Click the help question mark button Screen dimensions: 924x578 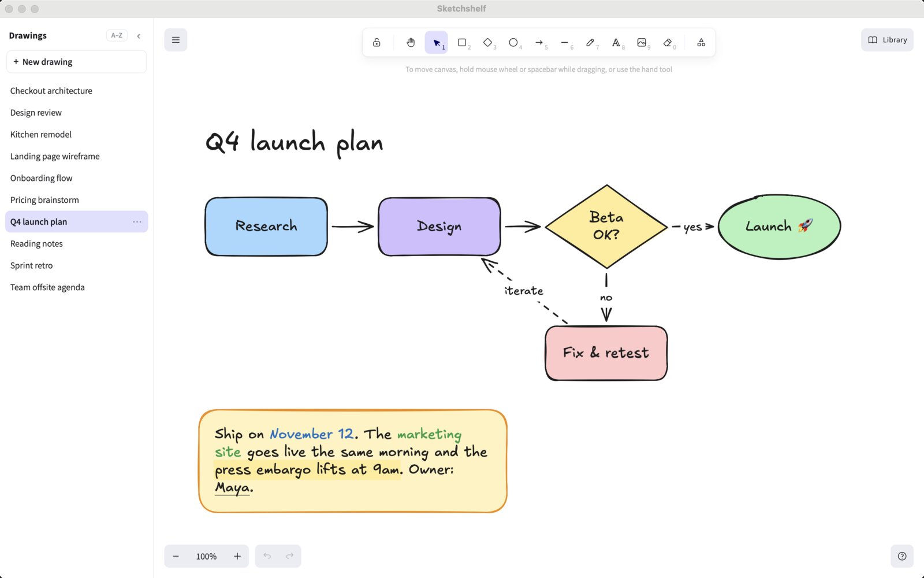pyautogui.click(x=902, y=556)
